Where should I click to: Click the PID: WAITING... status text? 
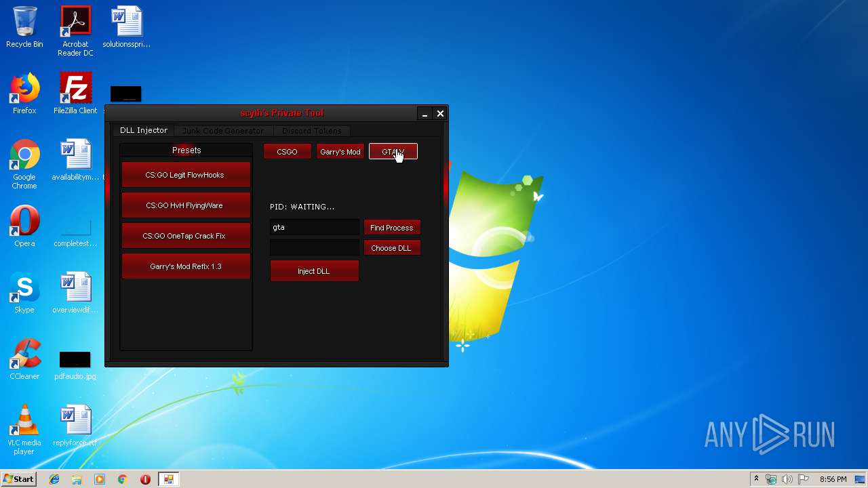(302, 207)
